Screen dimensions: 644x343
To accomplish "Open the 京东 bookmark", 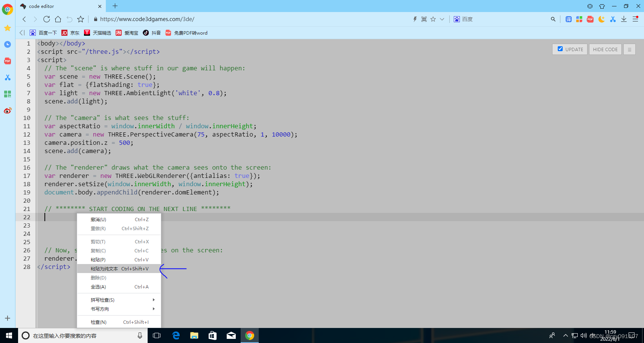I will [x=70, y=33].
